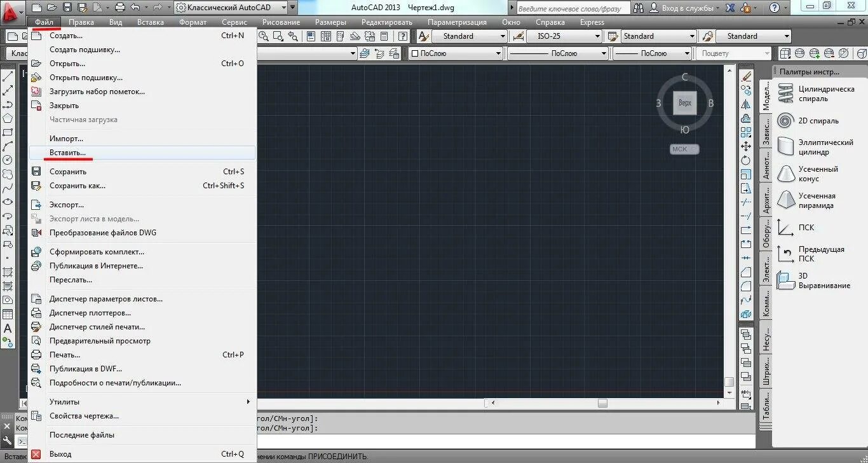The height and width of the screenshot is (463, 868).
Task: Choose Экспорт... in the File menu
Action: pyautogui.click(x=142, y=205)
